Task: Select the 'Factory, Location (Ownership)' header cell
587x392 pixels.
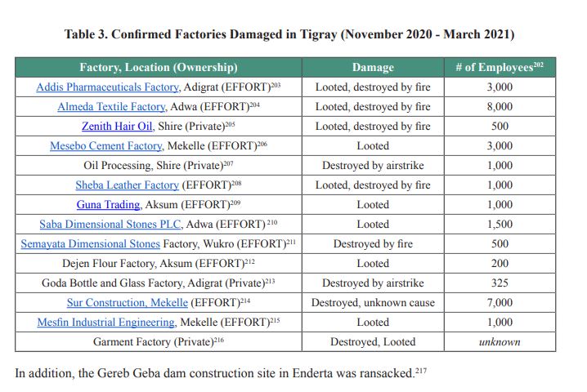Action: (159, 68)
